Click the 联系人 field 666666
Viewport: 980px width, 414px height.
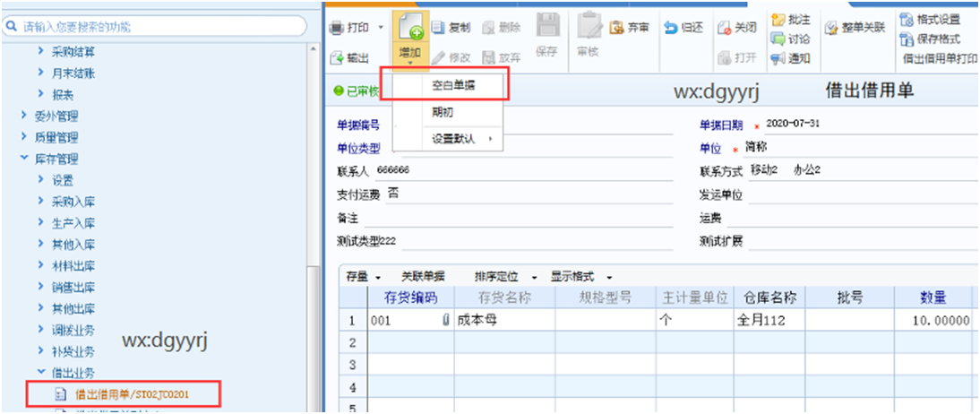524,171
